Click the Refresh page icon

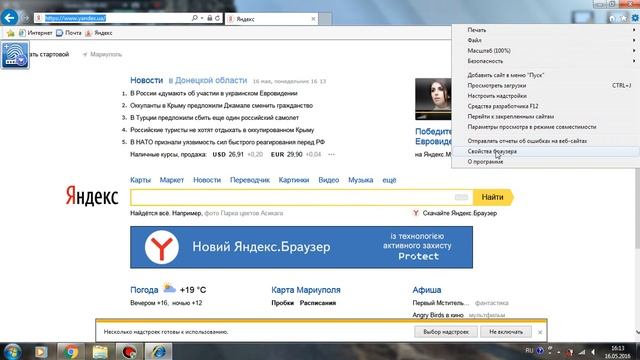pyautogui.click(x=217, y=18)
